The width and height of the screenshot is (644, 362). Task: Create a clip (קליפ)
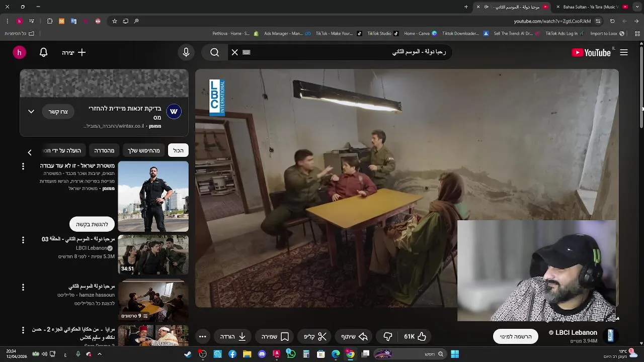pyautogui.click(x=315, y=336)
